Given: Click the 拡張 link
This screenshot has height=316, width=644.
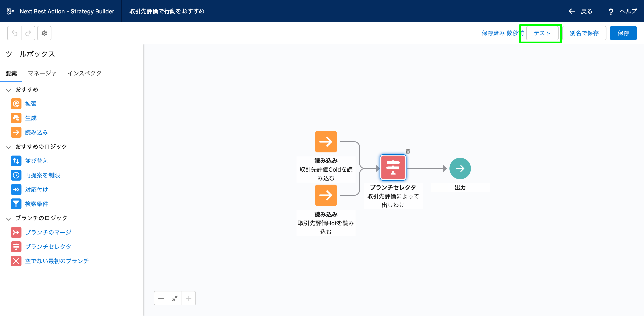Looking at the screenshot, I should coord(31,104).
